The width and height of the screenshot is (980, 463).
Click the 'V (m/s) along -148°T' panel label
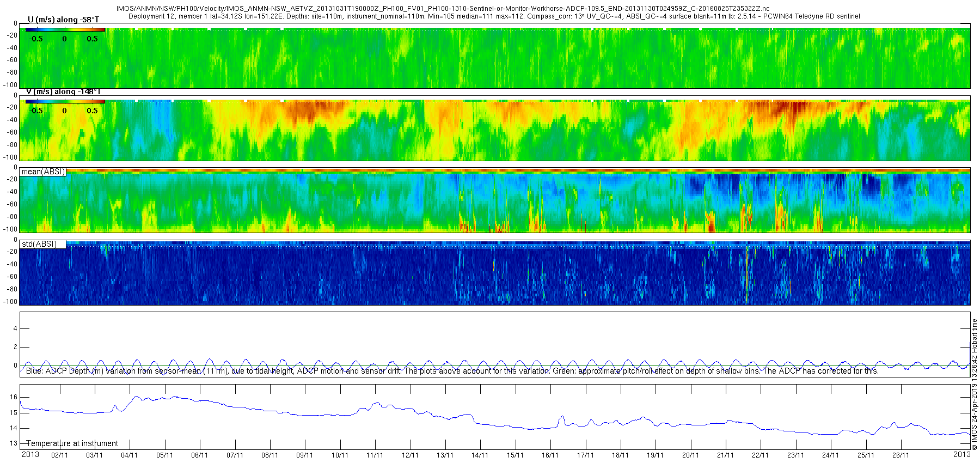click(63, 92)
